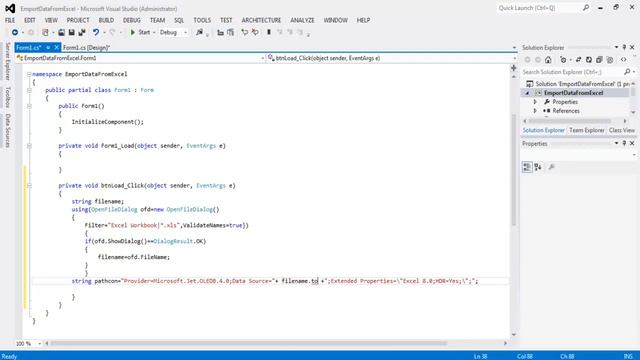Open the class selector dropdown EmportDataFromExcel.Form1

pos(140,58)
